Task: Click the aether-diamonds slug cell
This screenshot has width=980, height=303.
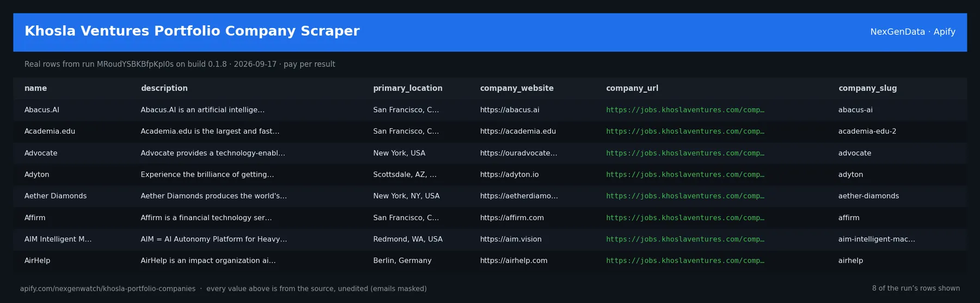Action: [x=868, y=196]
